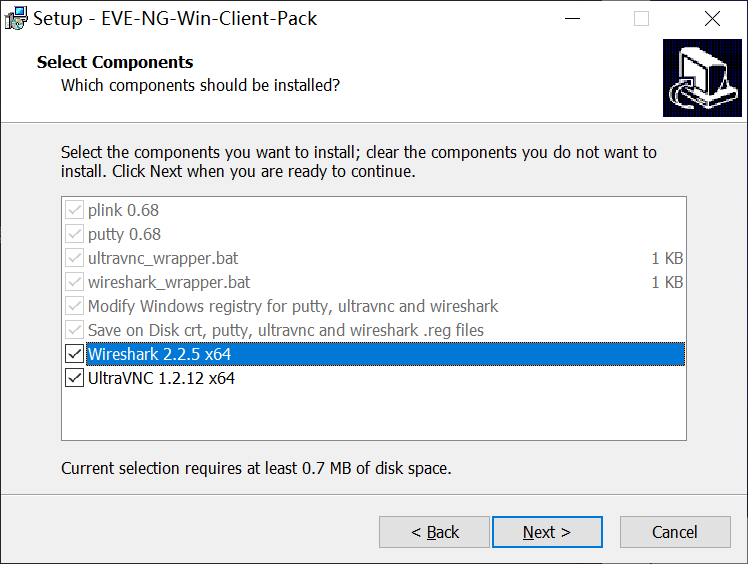Click empty area of the components list
The width and height of the screenshot is (748, 564).
click(370, 415)
